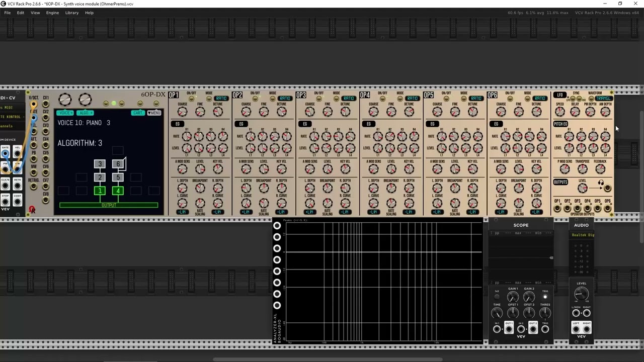The width and height of the screenshot is (644, 362).
Task: Open the Edit menu
Action: tap(21, 13)
